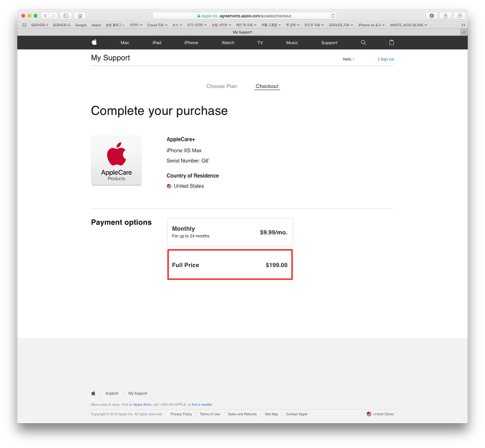Open the favorites grid icon
485x448 pixels.
click(x=24, y=25)
